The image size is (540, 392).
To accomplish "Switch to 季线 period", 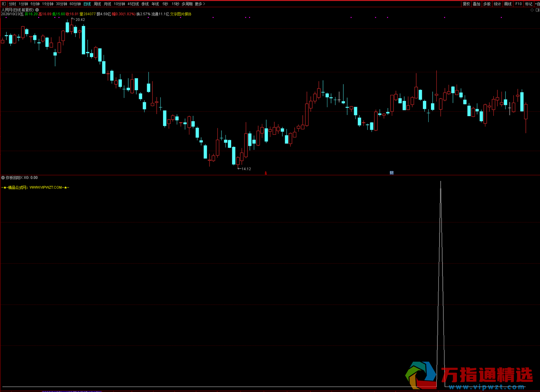I will [145, 4].
